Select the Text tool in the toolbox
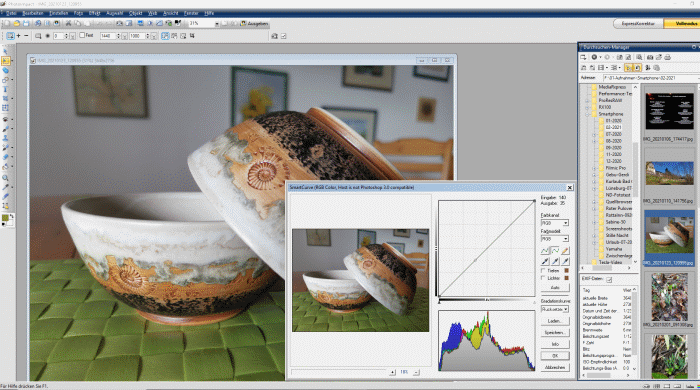Viewport: 700px width, 390px height. point(5,89)
